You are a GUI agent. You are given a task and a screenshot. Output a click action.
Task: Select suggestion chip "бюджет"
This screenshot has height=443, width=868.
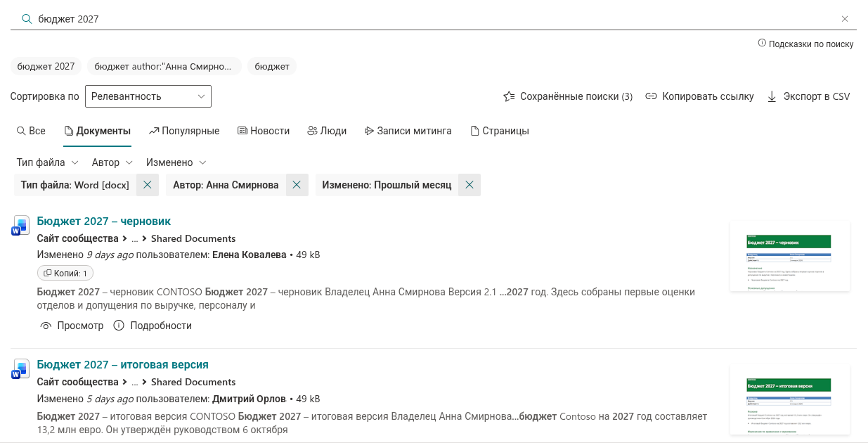pos(272,66)
